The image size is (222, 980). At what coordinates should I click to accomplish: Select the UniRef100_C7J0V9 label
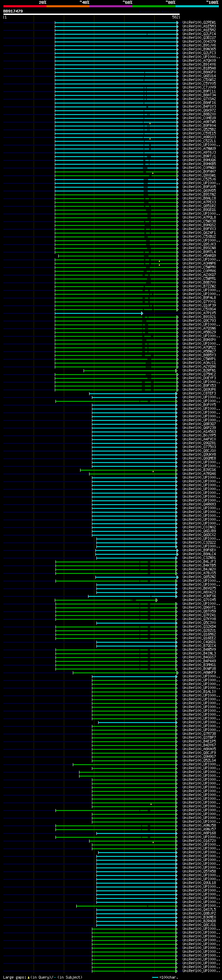click(199, 88)
